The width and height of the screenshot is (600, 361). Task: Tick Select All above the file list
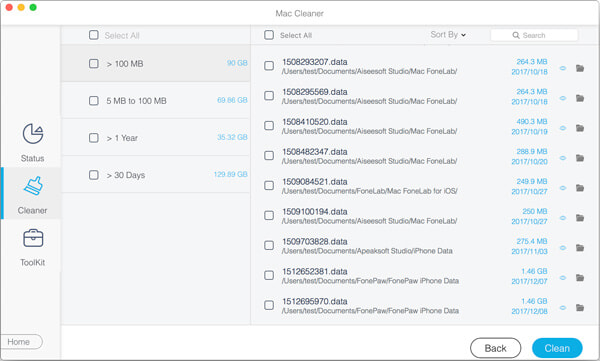click(269, 35)
